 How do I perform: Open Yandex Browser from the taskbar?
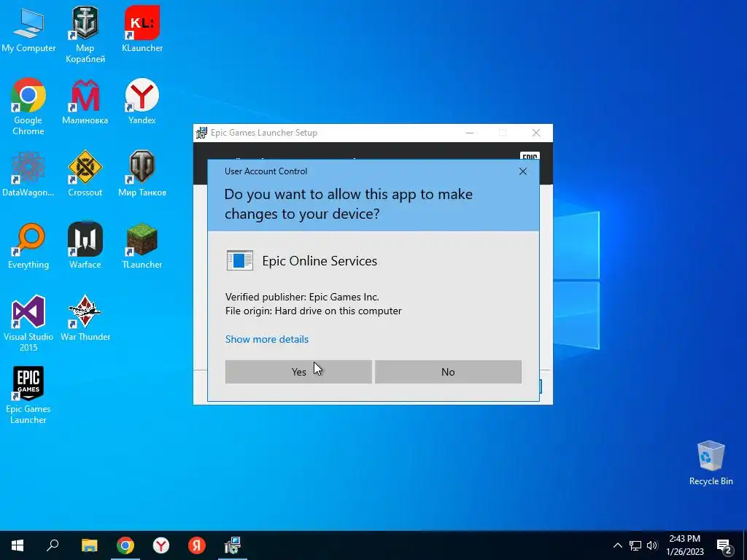pos(161,545)
